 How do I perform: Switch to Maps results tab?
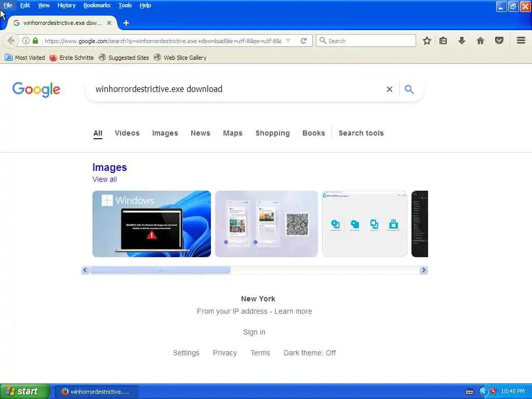[x=233, y=133]
